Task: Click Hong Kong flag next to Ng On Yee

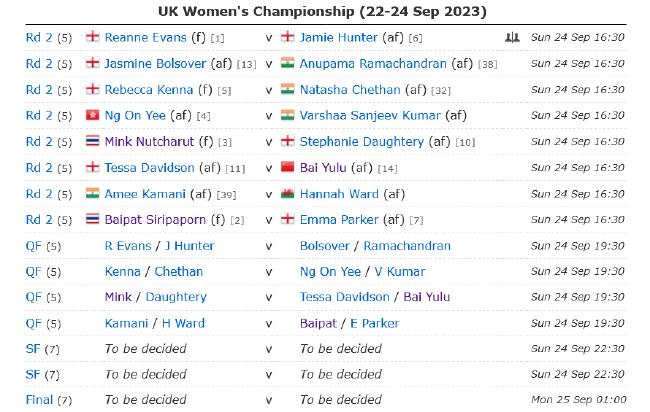Action: point(92,115)
